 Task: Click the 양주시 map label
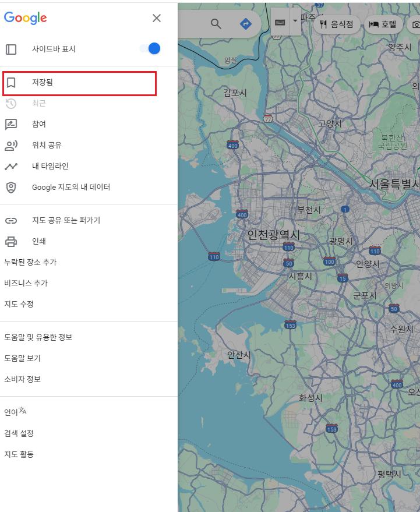pos(400,47)
